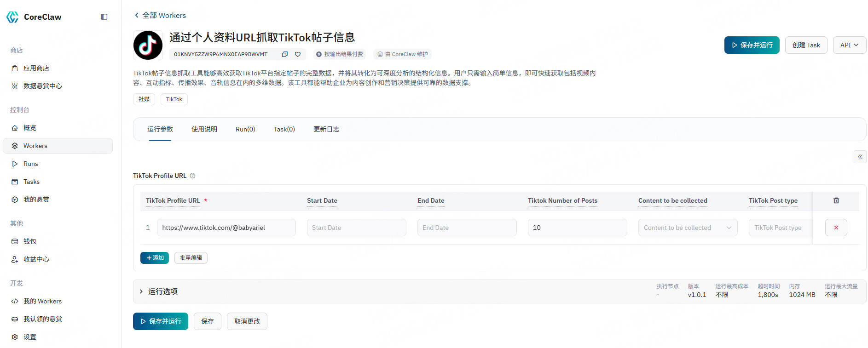The image size is (868, 348).
Task: Favorite this worker using the heart icon
Action: click(298, 54)
